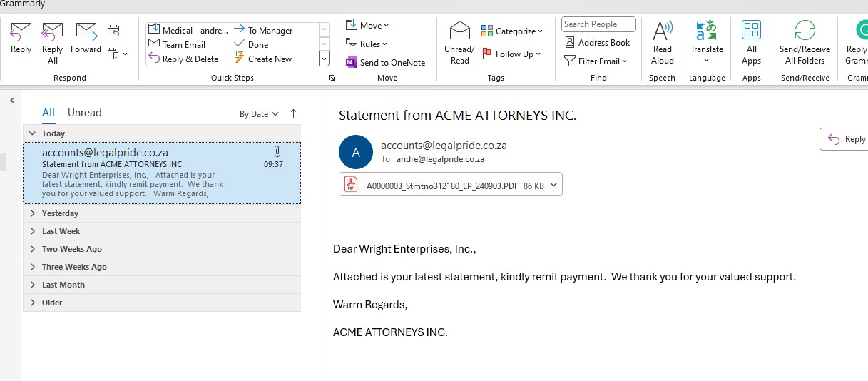Image resolution: width=868 pixels, height=381 pixels.
Task: Open the Address Book
Action: coord(597,43)
